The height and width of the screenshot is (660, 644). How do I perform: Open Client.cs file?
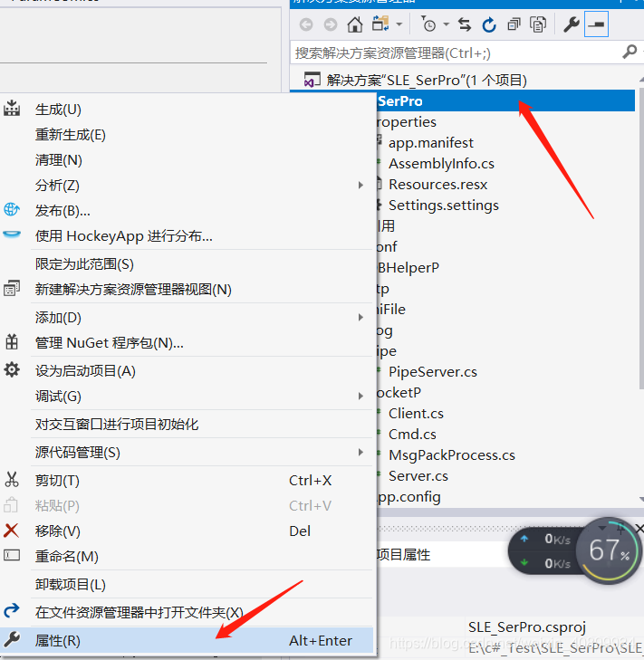pos(416,414)
